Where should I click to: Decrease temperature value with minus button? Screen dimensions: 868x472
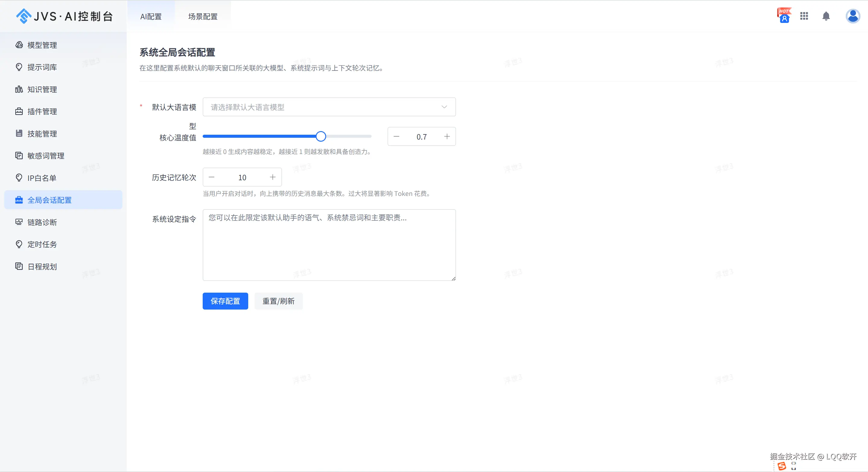(x=396, y=136)
